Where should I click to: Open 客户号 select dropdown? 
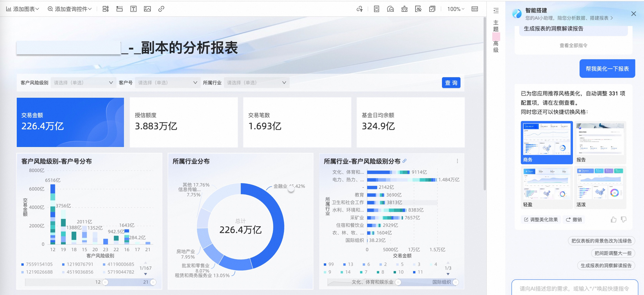pyautogui.click(x=168, y=83)
